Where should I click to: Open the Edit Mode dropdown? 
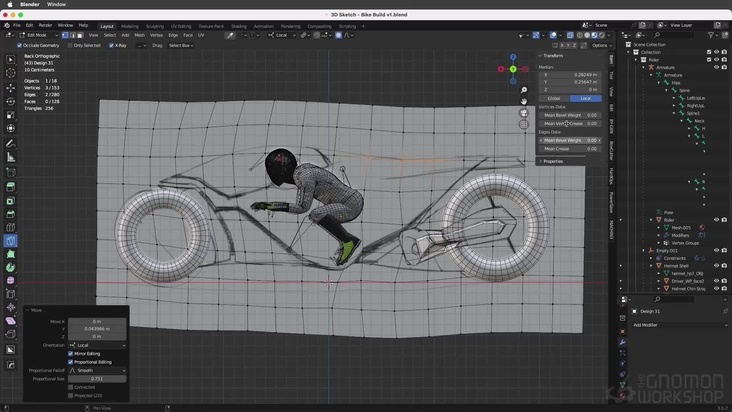click(38, 35)
